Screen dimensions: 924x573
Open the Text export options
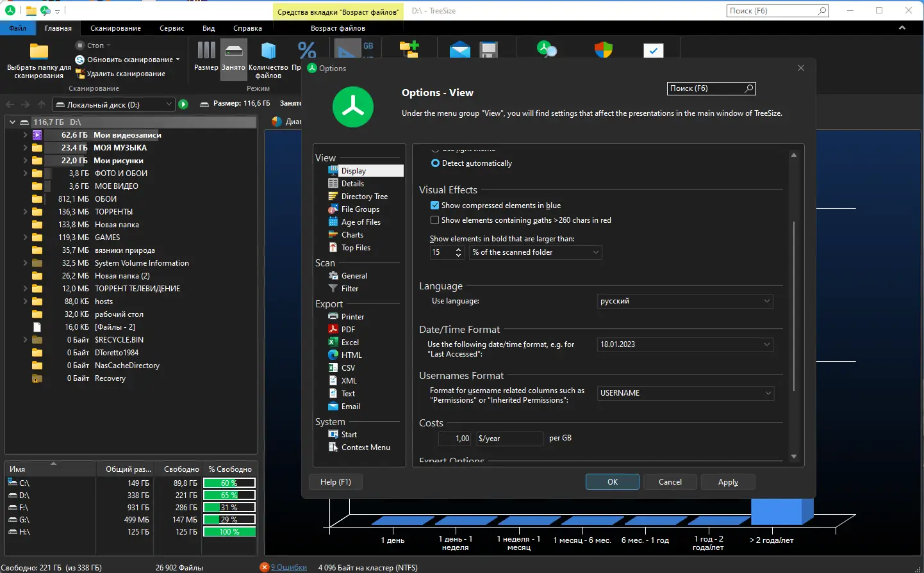tap(348, 394)
